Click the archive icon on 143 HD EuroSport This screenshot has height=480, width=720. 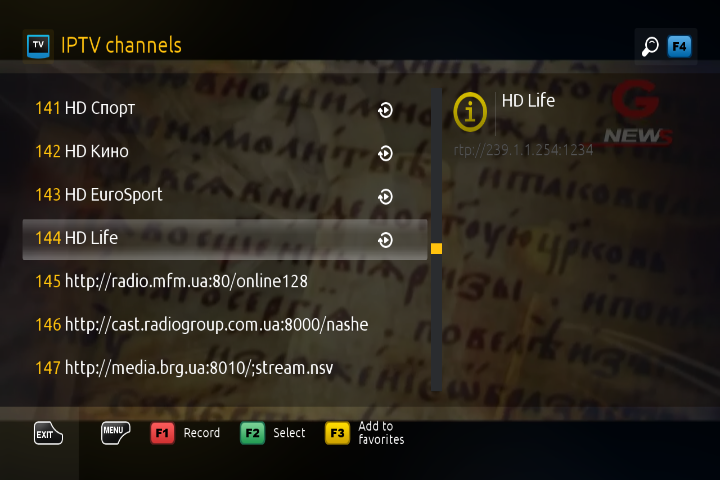[x=385, y=197]
